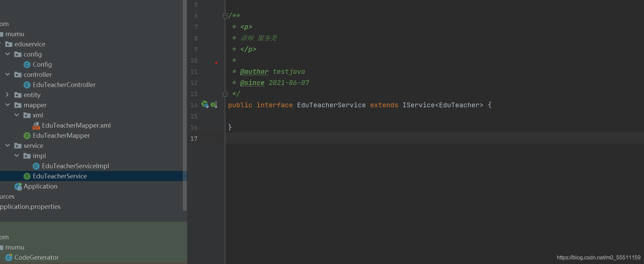
Task: Click the 'testjava' author name
Action: pyautogui.click(x=289, y=71)
